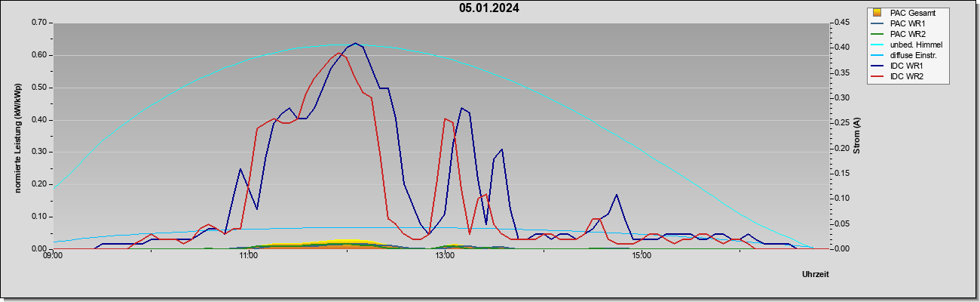Viewport: 980px width, 302px height.
Task: Click the dark blue IDC WR1 peak
Action: click(x=355, y=43)
